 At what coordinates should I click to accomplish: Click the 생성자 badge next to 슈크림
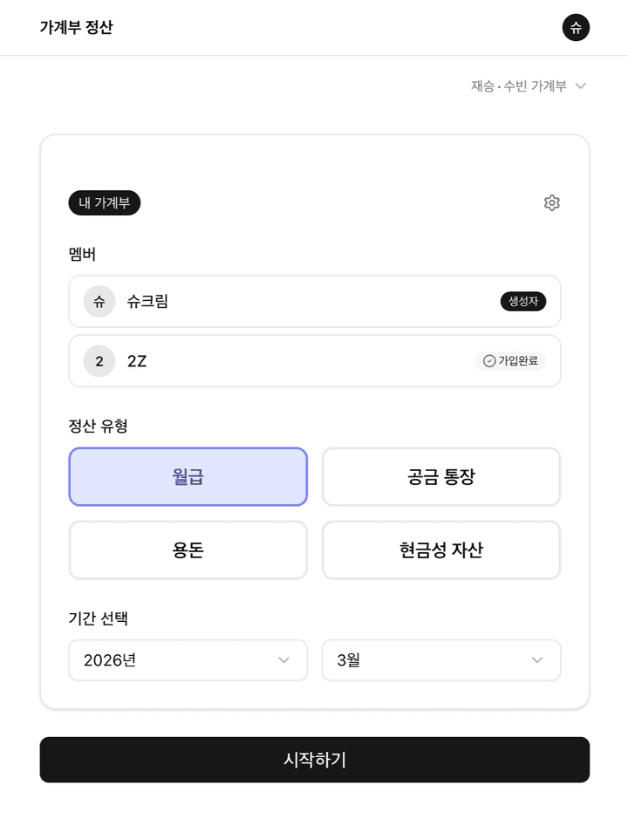click(x=523, y=301)
